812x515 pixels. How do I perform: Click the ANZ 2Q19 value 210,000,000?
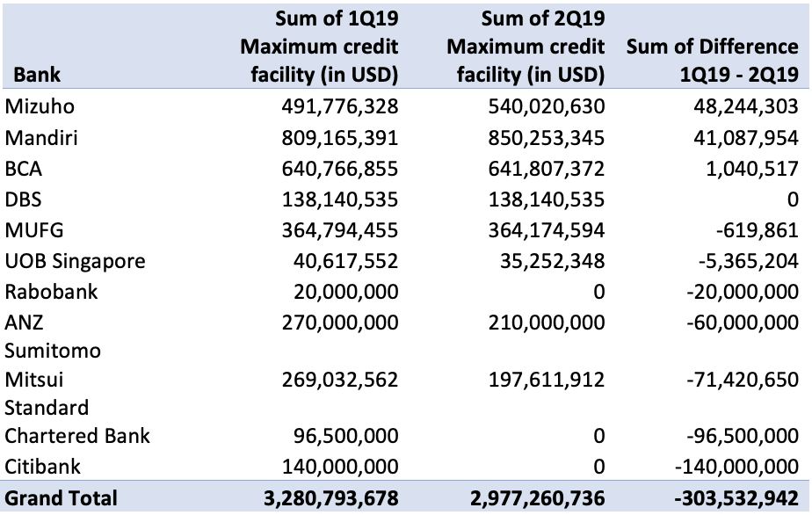tap(543, 323)
